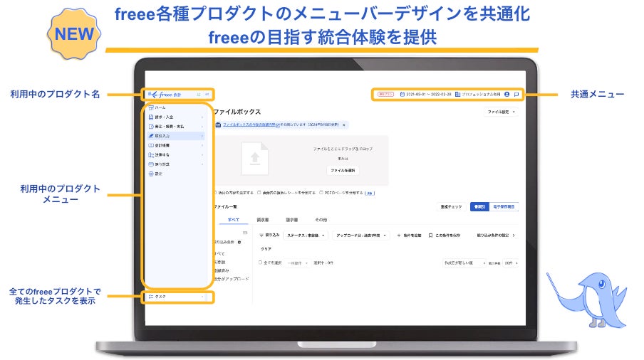Image resolution: width=644 pixels, height=360 pixels.
Task: Click the 請求・入金 document icon
Action: 151,117
